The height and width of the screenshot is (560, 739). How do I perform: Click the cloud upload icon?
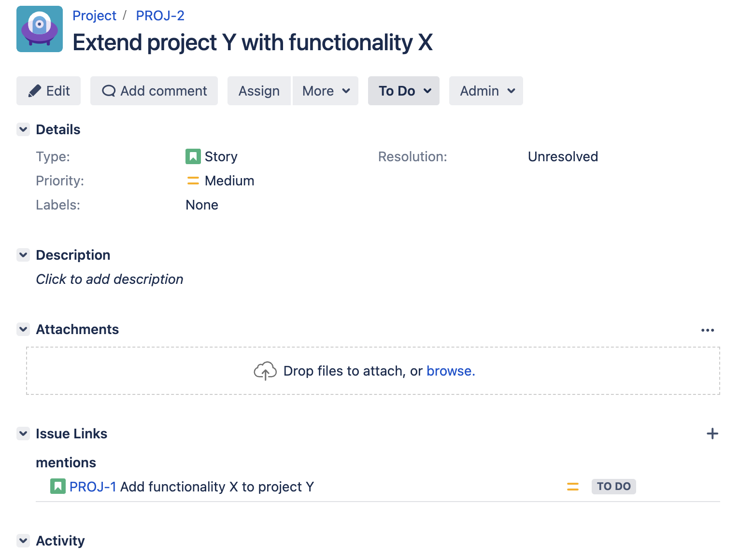[265, 371]
